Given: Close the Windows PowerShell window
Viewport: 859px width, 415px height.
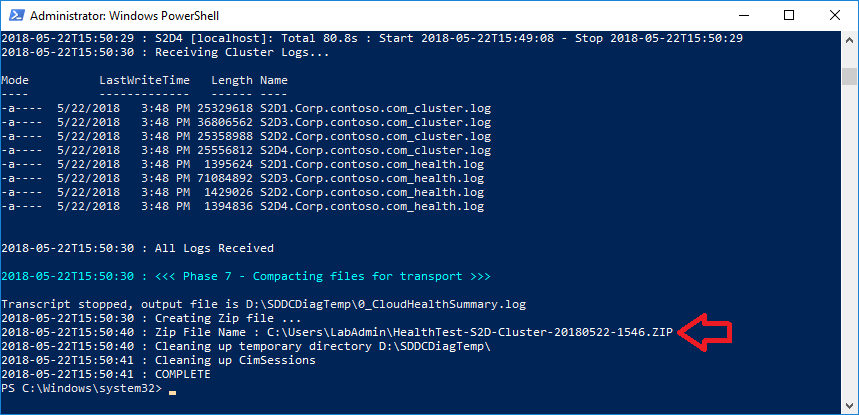Looking at the screenshot, I should tap(834, 16).
